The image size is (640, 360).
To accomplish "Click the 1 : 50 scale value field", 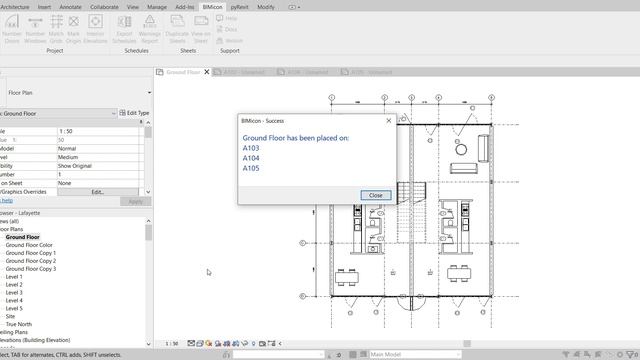I will 98,131.
